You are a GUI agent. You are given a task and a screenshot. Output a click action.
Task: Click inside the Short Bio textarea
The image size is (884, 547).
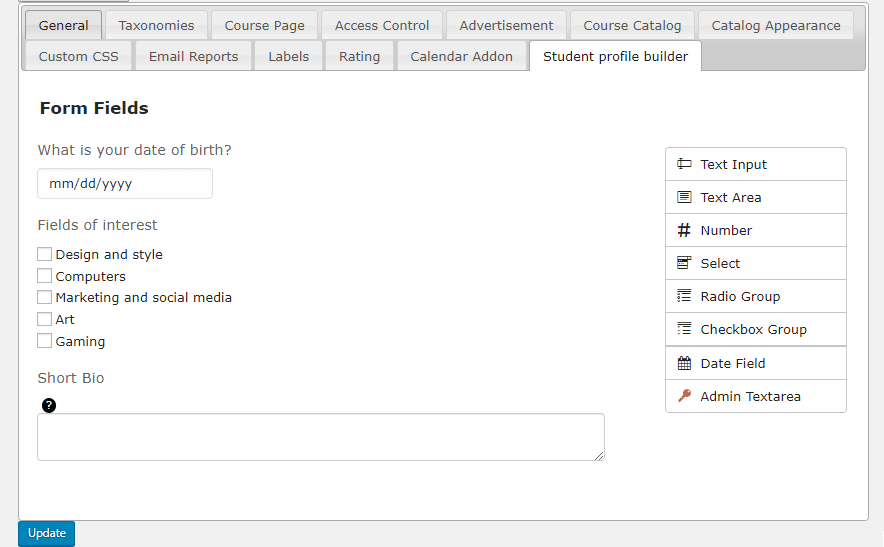320,437
